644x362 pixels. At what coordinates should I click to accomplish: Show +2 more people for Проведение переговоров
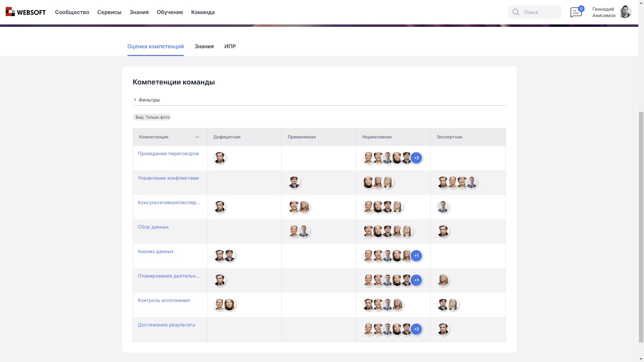(x=417, y=158)
